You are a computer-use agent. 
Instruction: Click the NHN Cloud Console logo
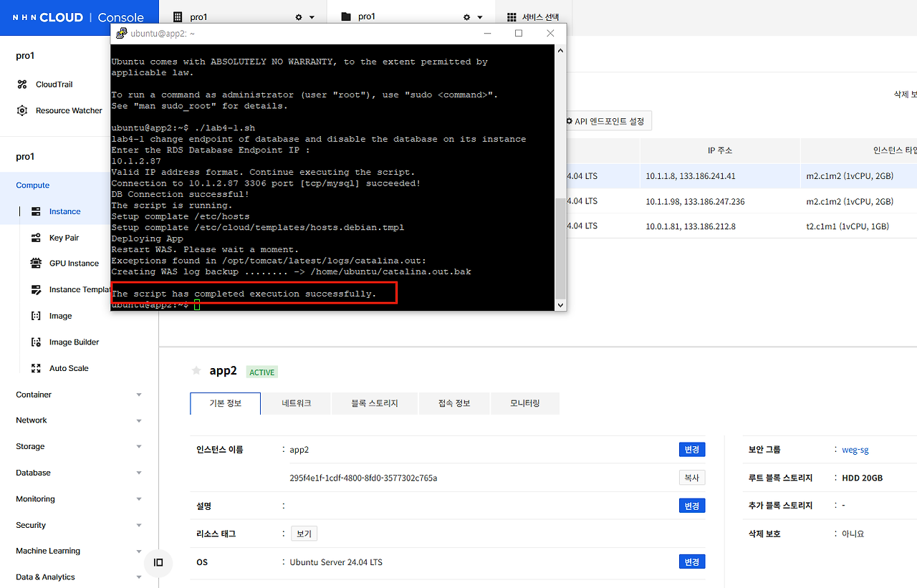[78, 17]
